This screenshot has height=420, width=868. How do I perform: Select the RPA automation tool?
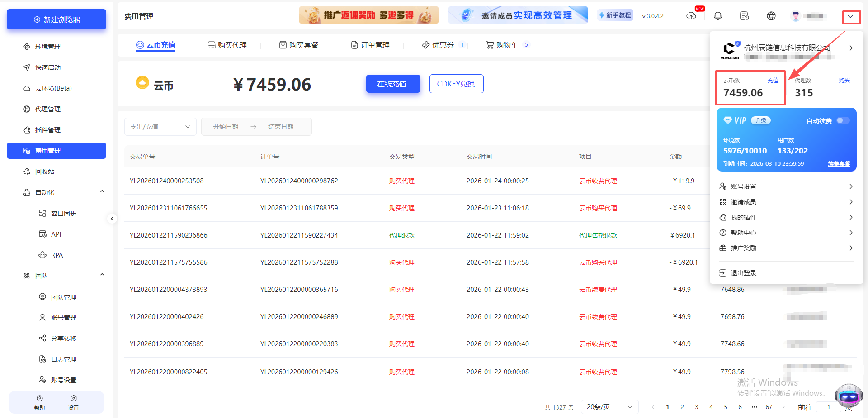(x=57, y=255)
